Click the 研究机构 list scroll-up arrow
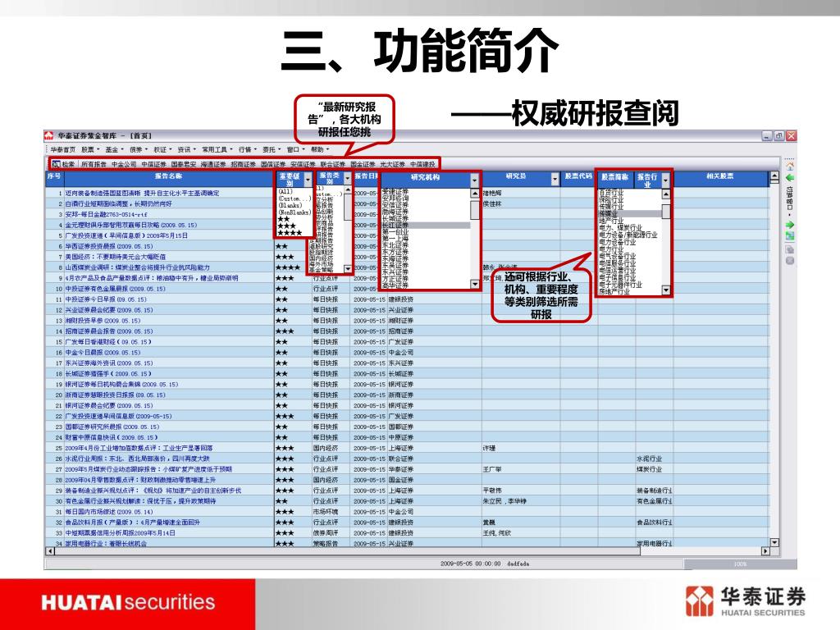Image resolution: width=840 pixels, height=630 pixels. click(x=475, y=193)
